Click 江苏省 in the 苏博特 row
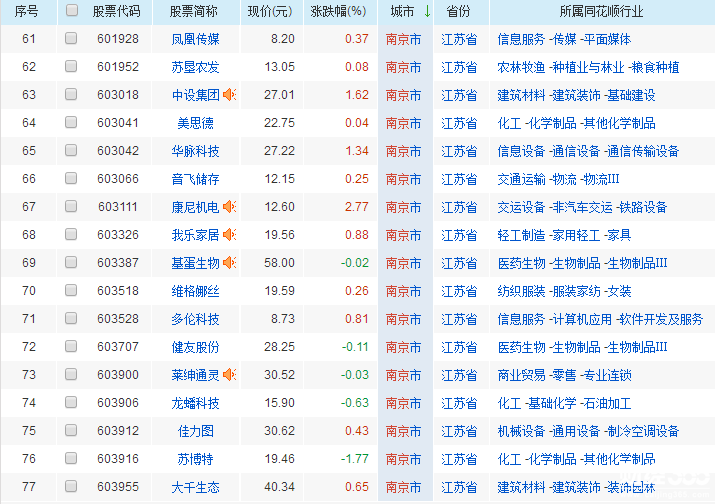This screenshot has height=504, width=715. click(459, 459)
